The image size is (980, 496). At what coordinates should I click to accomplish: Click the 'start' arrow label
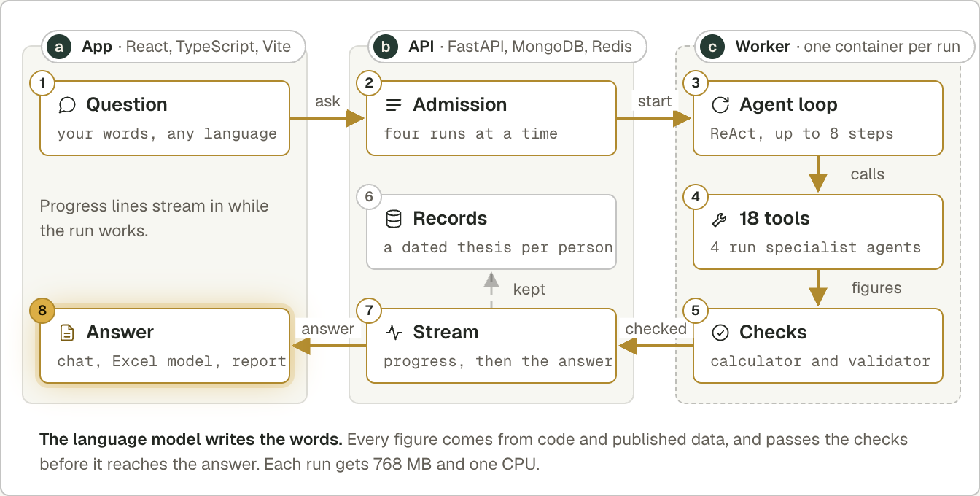[655, 101]
